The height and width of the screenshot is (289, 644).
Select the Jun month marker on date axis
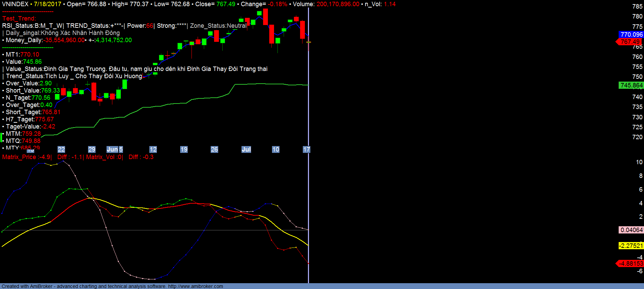point(112,149)
